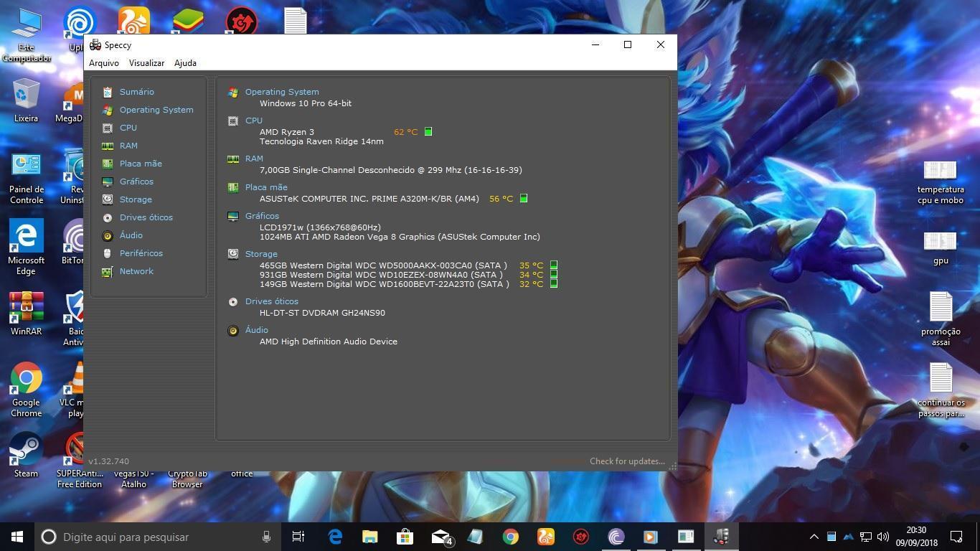
Task: Click the CPU temperature green indicator
Action: click(x=428, y=132)
